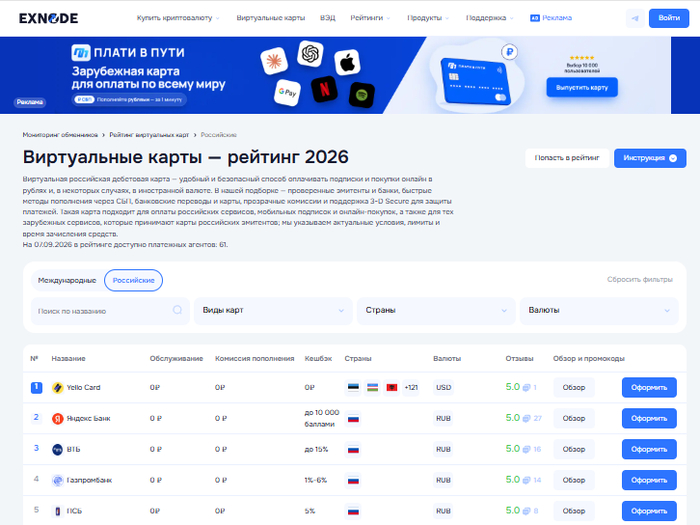The image size is (700, 525).
Task: Open the Рейтинги menu
Action: 370,18
